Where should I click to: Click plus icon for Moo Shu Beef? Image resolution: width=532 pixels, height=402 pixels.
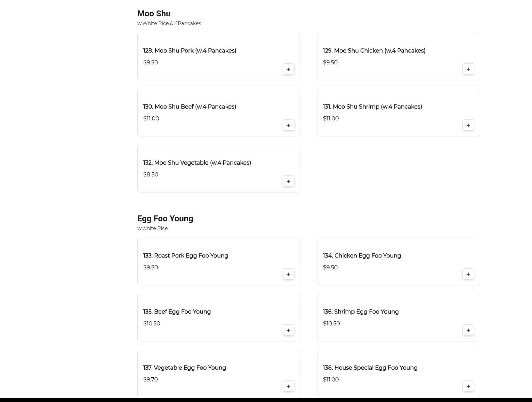288,125
